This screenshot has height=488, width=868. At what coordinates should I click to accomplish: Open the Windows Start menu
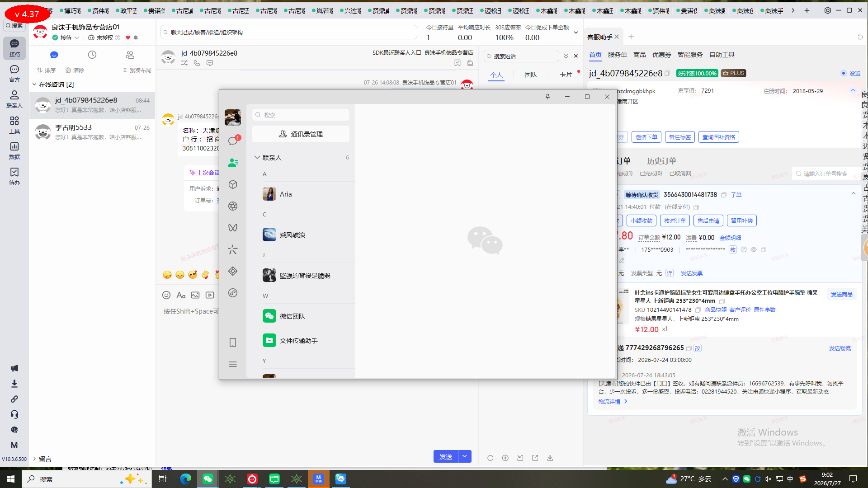(x=11, y=479)
